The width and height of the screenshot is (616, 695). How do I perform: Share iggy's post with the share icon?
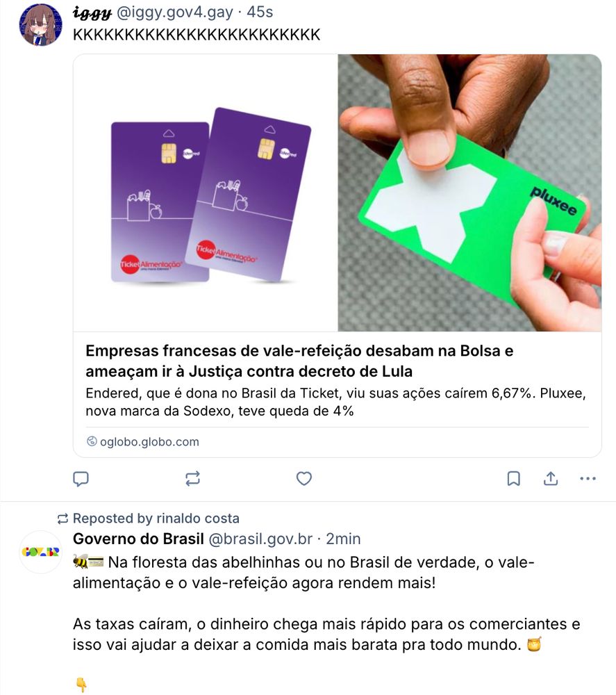(551, 479)
